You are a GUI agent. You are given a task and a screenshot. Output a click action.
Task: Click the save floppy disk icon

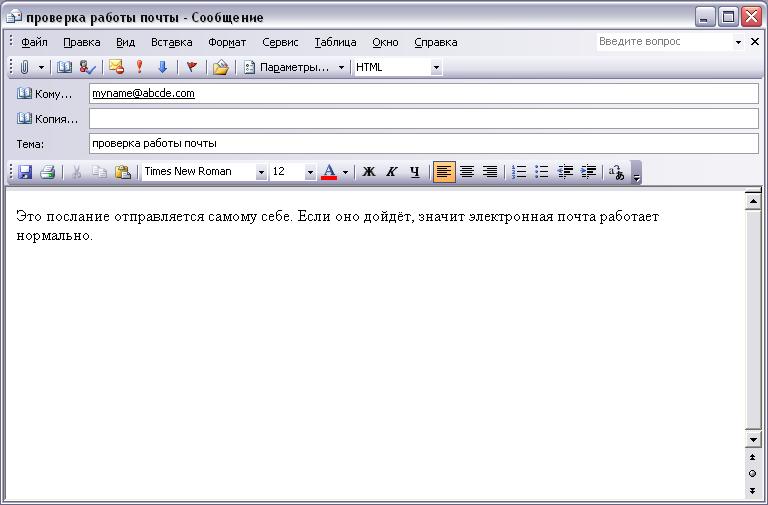pos(25,172)
